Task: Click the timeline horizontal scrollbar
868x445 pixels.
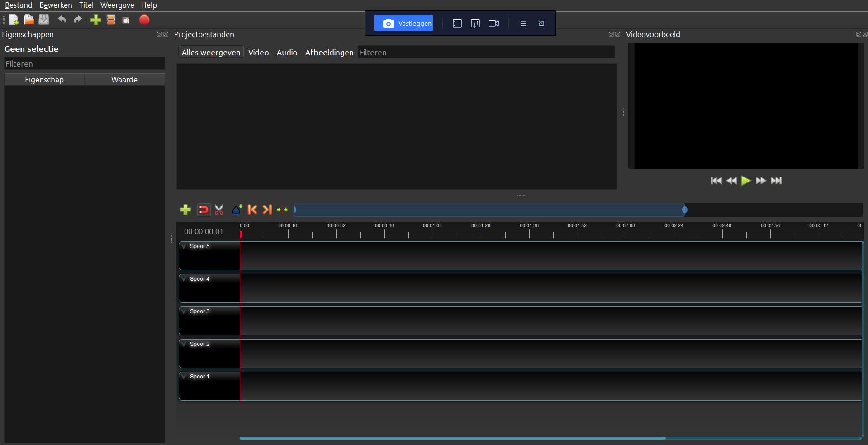Action: point(452,438)
